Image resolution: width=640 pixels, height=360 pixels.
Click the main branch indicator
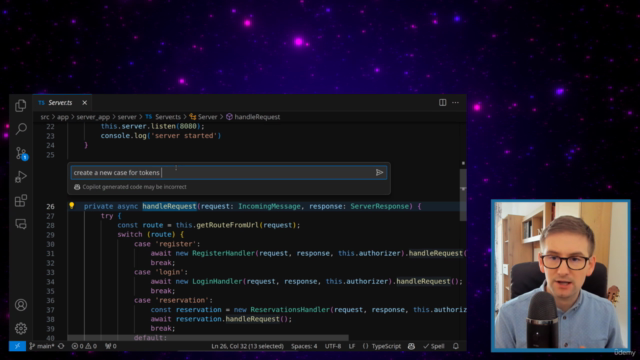click(x=42, y=346)
